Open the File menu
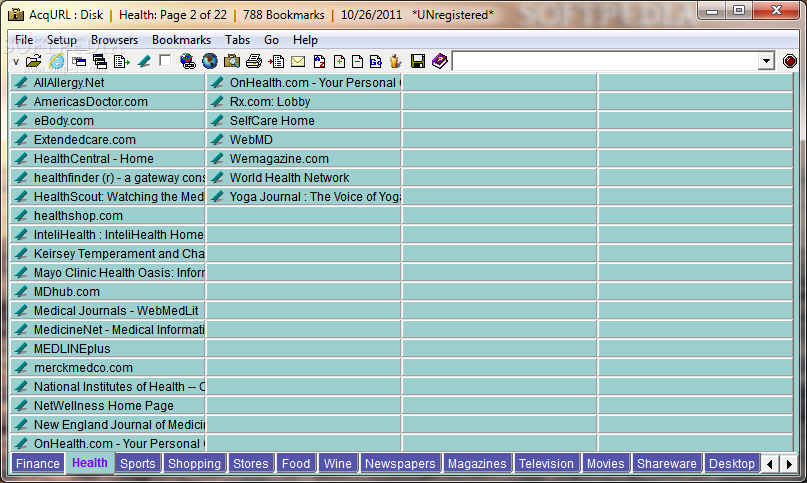Image resolution: width=807 pixels, height=483 pixels. pos(24,40)
